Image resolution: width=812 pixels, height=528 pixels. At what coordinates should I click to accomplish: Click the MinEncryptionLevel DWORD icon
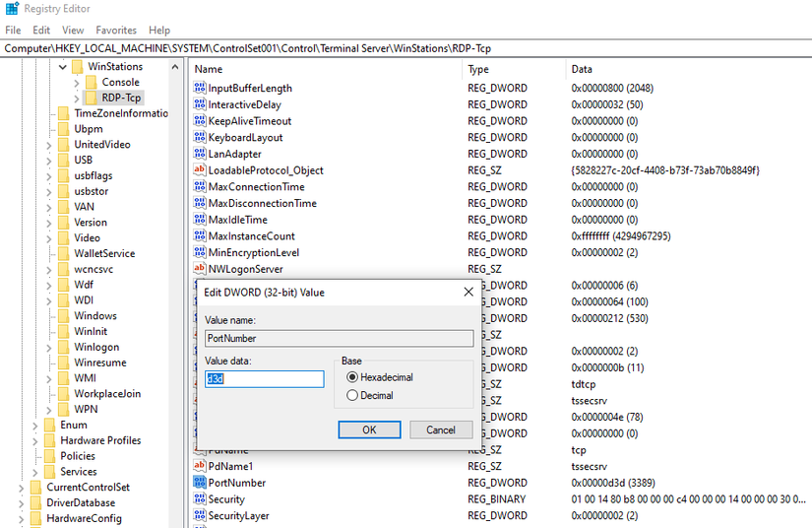(x=200, y=252)
